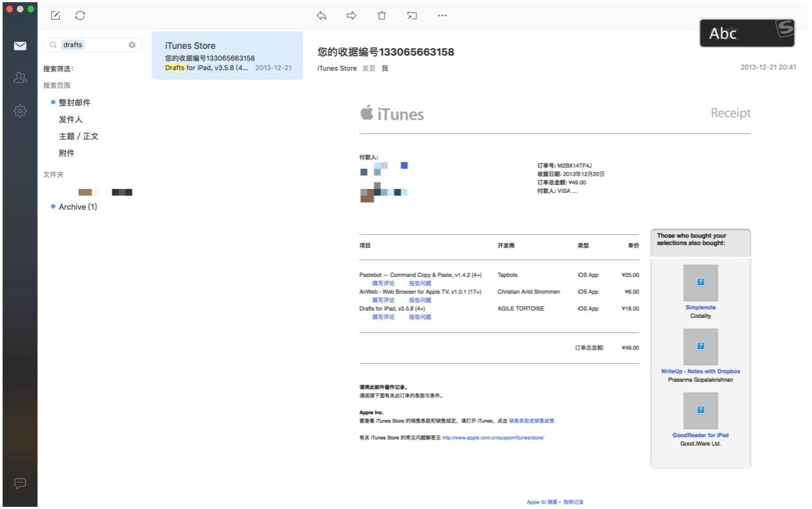
Task: Click the GoodReader for iPad link
Action: coord(700,435)
